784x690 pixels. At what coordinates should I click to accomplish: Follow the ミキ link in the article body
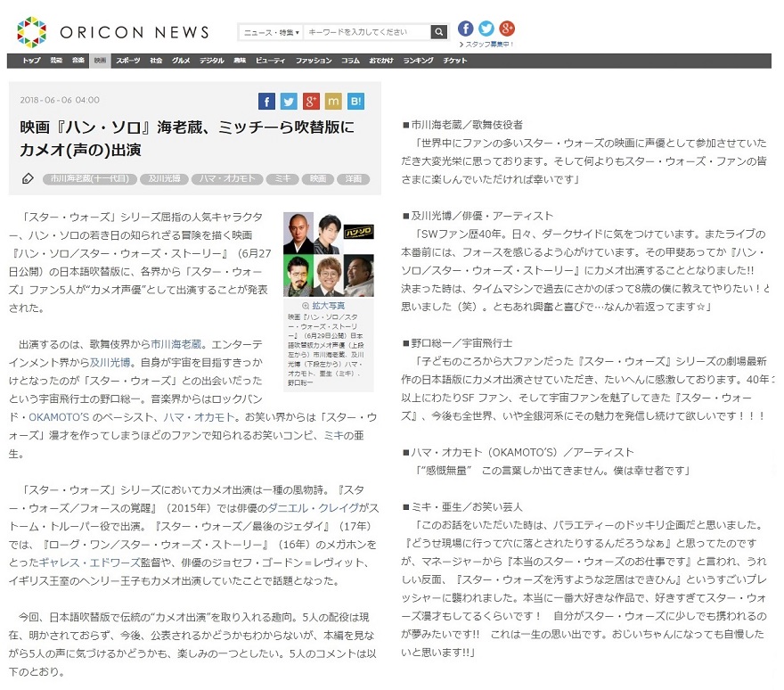pyautogui.click(x=334, y=435)
